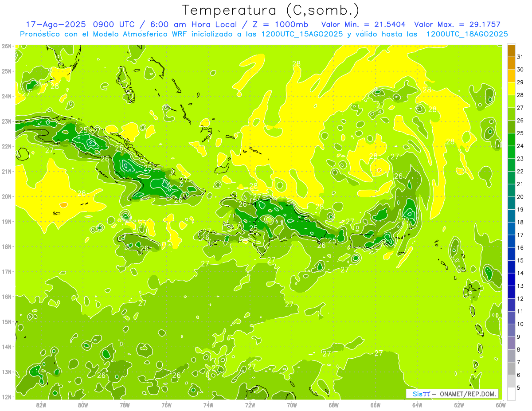The image size is (532, 411).
Task: Click the 72W longitude label
Action: pyautogui.click(x=250, y=405)
